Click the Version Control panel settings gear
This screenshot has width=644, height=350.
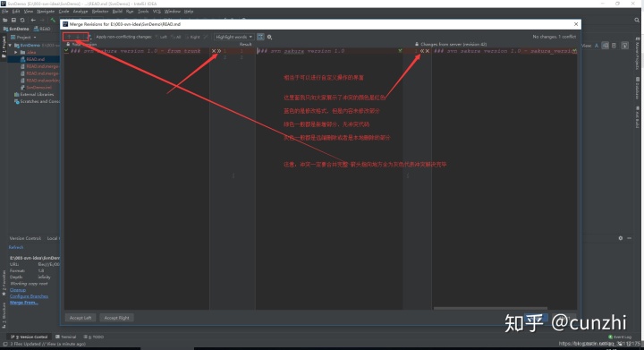click(620, 238)
